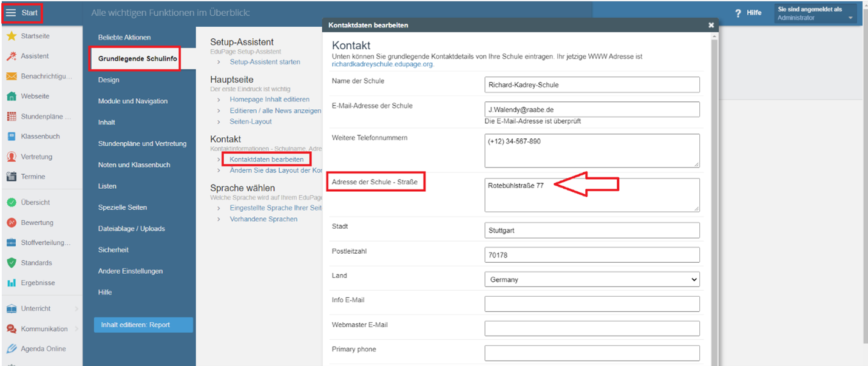Image resolution: width=868 pixels, height=366 pixels.
Task: Click the Stadt input field
Action: click(x=592, y=231)
